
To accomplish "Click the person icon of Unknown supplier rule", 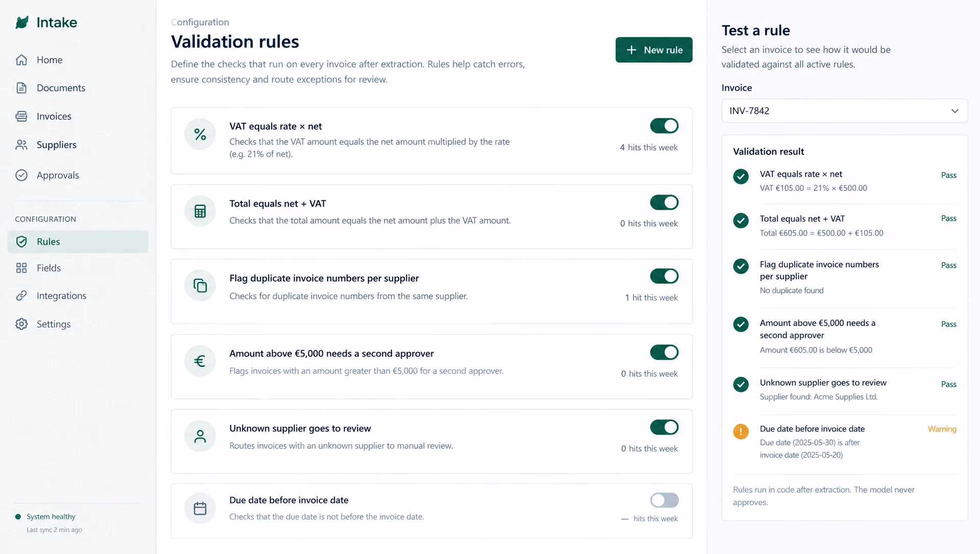I will pos(200,436).
